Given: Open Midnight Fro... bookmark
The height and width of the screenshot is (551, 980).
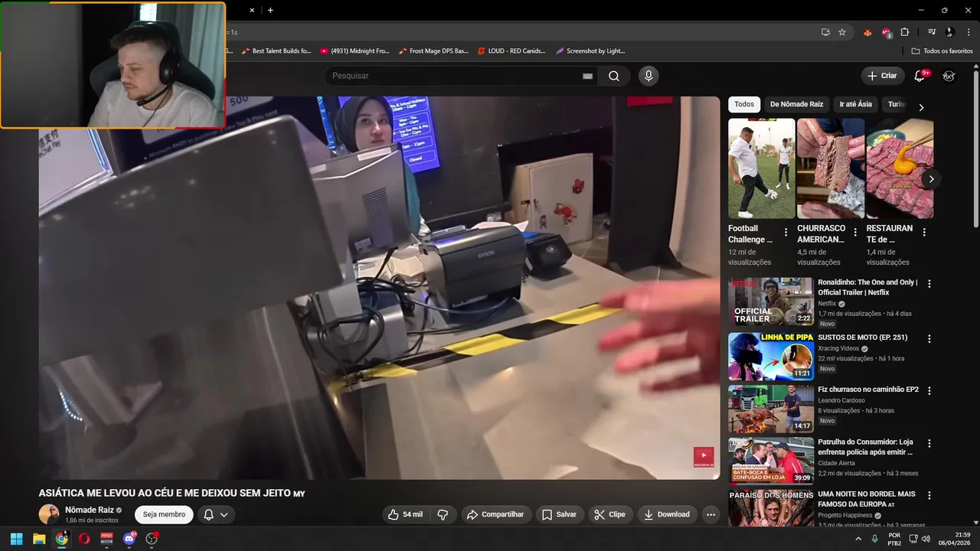Looking at the screenshot, I should (355, 51).
